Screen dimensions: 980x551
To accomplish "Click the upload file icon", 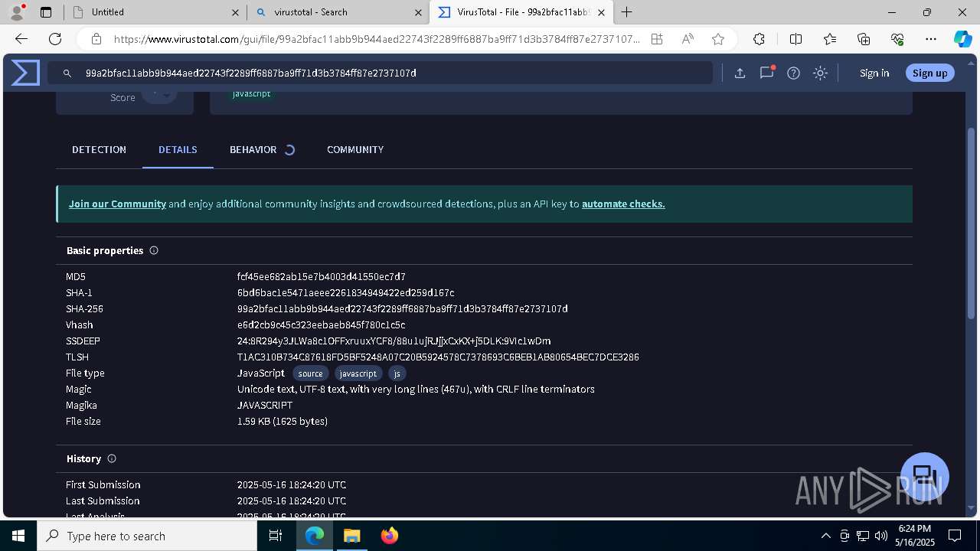I will (740, 73).
